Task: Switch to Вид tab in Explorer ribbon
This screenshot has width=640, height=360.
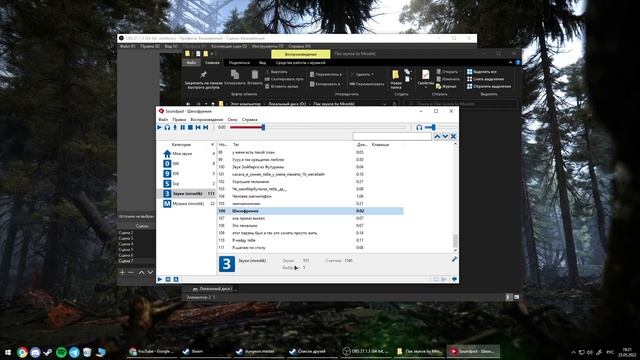Action: pyautogui.click(x=262, y=63)
